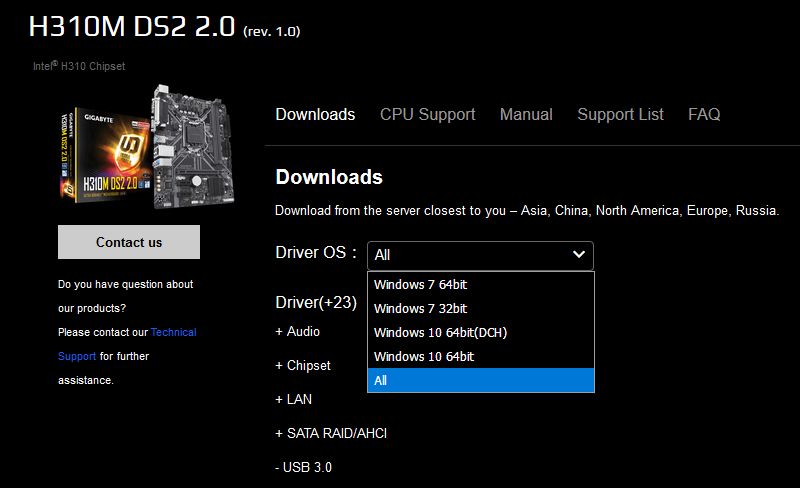
Task: Open the Manual tab
Action: 526,114
